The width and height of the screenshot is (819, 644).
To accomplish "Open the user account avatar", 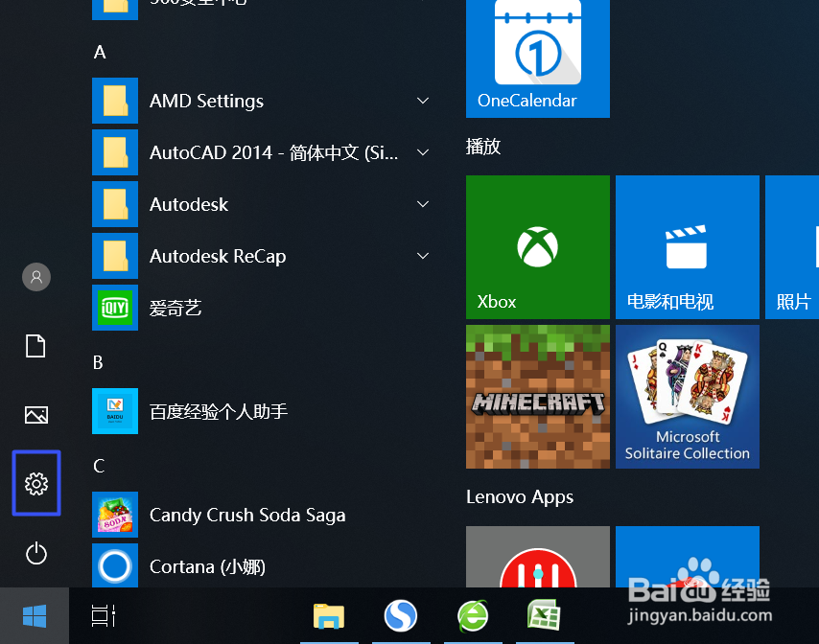I will click(36, 277).
